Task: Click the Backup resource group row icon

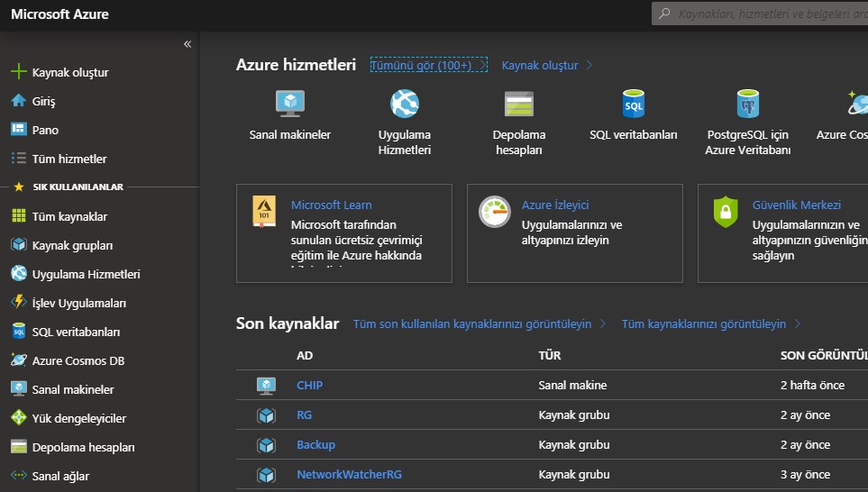Action: tap(266, 445)
